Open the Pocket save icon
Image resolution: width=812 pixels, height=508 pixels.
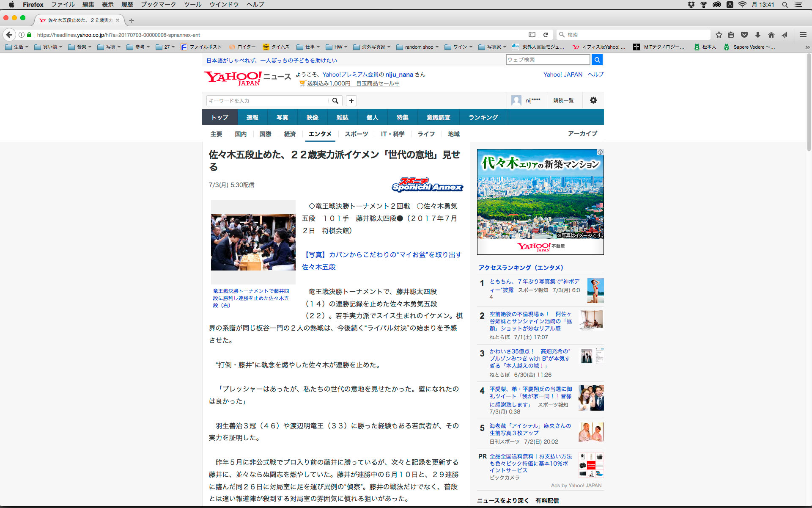tap(744, 35)
